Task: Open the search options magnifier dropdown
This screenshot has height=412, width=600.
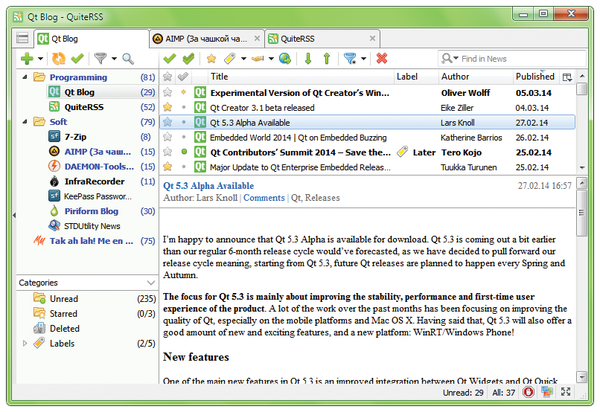Action: (x=450, y=59)
